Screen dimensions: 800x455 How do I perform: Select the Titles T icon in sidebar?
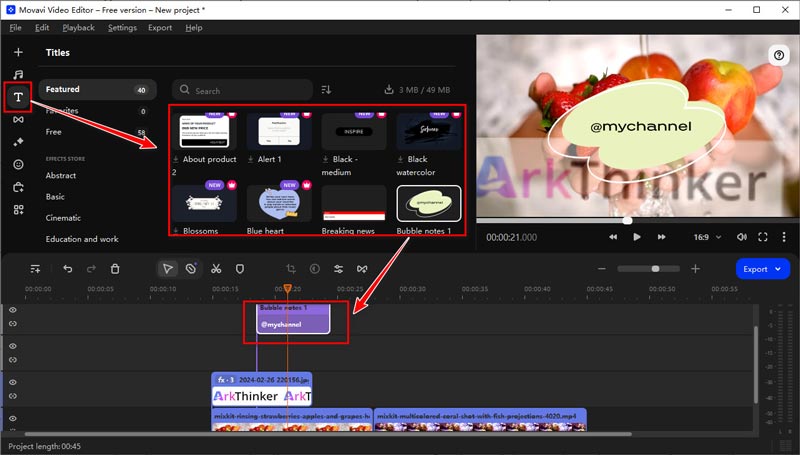[x=18, y=97]
